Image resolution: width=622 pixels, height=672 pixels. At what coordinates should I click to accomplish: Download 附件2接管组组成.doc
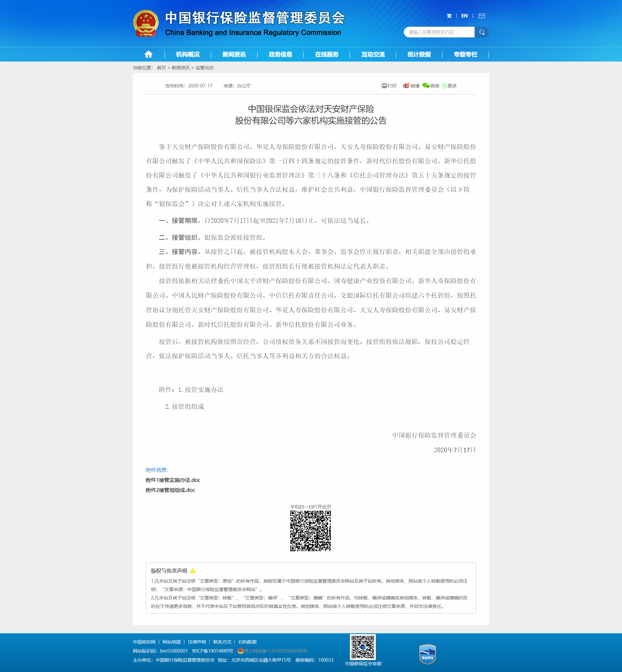tap(170, 490)
